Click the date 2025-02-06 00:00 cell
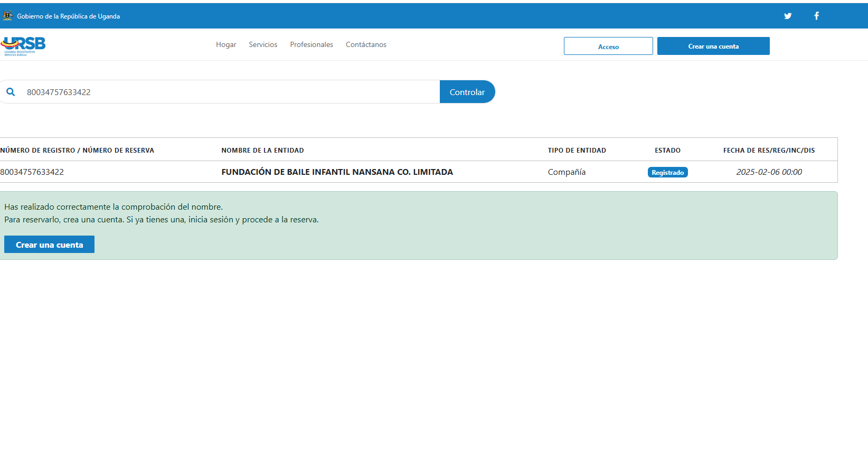 pos(769,172)
